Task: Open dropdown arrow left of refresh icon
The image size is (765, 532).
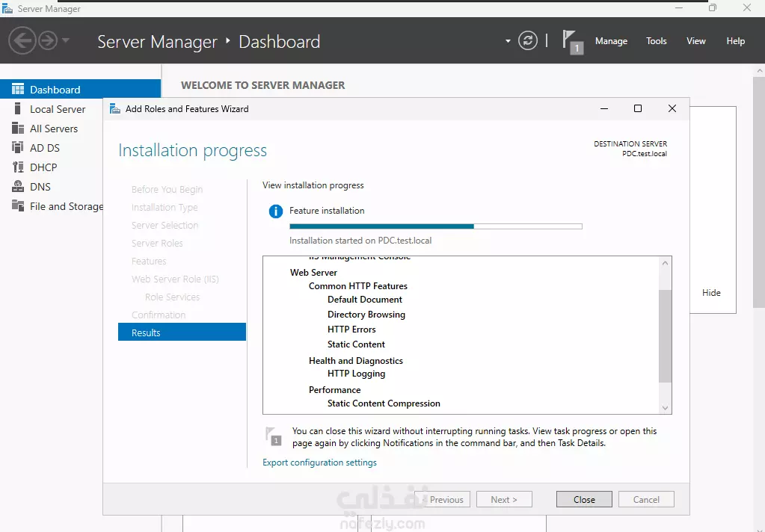Action: 508,41
